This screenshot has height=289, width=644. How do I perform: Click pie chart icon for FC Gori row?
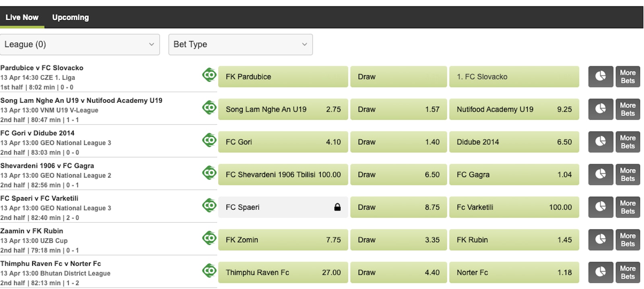[x=600, y=142]
